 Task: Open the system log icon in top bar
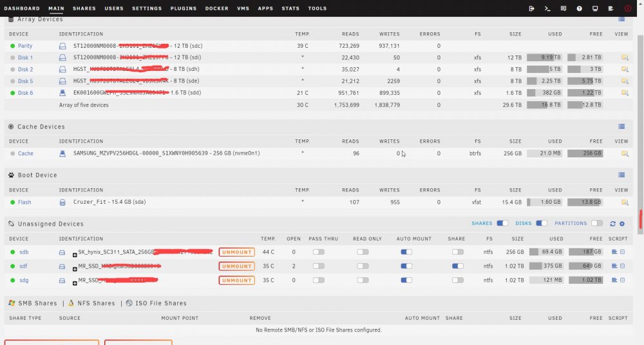pos(611,8)
